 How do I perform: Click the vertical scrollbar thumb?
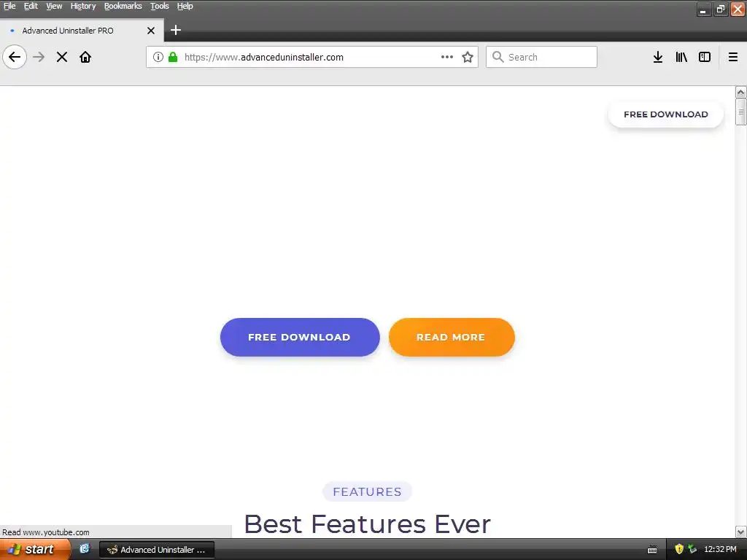741,112
